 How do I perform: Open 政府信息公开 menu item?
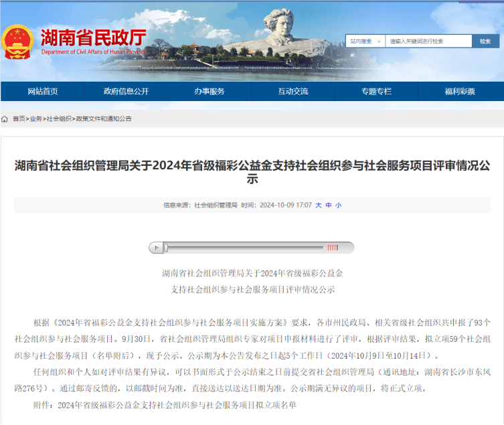pyautogui.click(x=126, y=91)
